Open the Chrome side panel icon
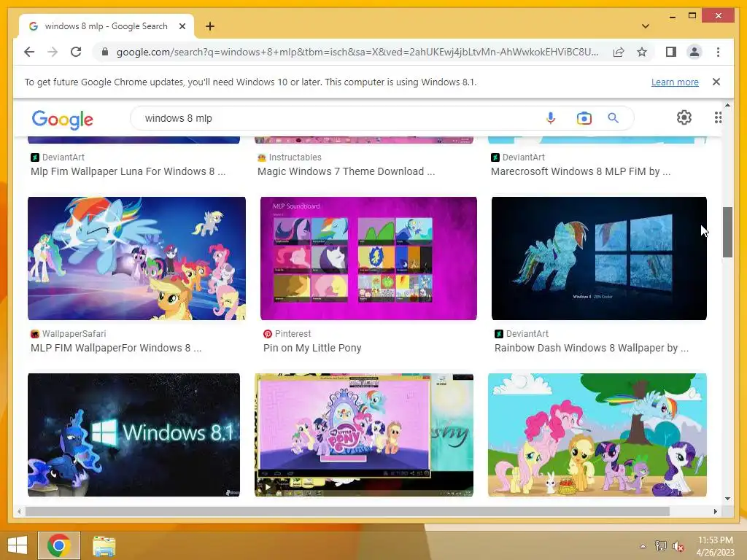Screen dimensions: 747x560 671,52
